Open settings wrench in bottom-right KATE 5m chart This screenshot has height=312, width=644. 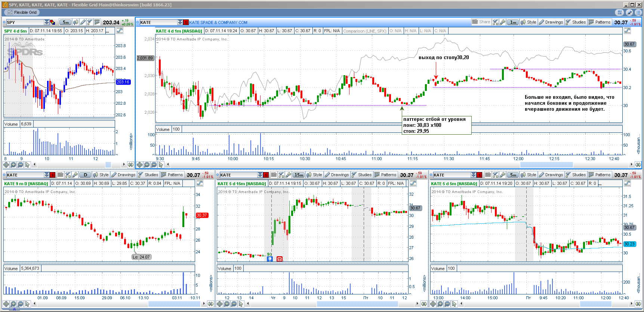tap(502, 175)
